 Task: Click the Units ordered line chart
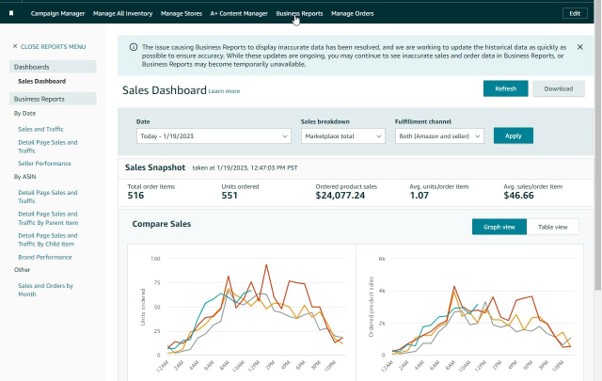pos(243,312)
